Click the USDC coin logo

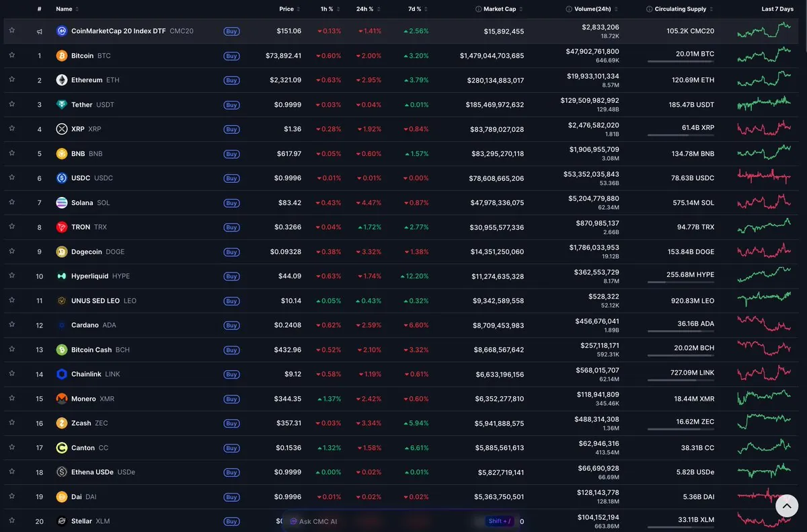click(62, 178)
